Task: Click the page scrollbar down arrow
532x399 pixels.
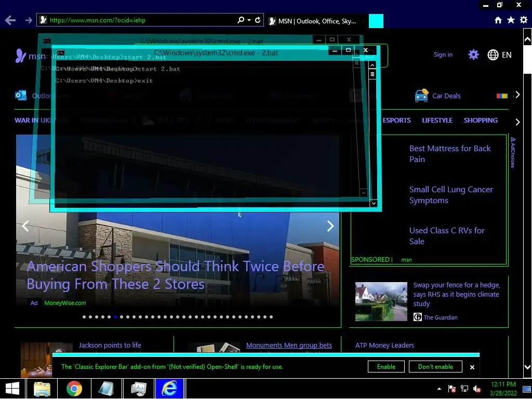Action: click(527, 367)
